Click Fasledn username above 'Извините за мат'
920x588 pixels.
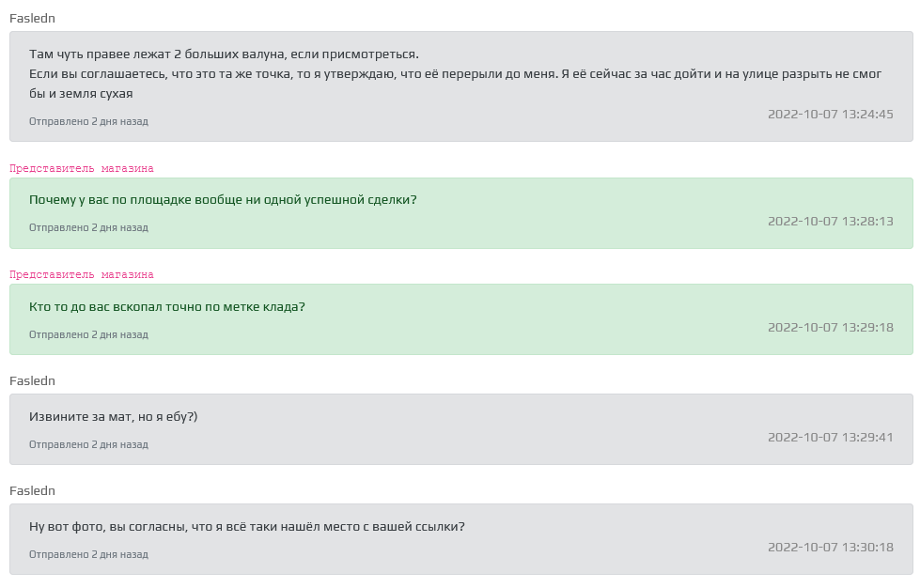[x=32, y=381]
